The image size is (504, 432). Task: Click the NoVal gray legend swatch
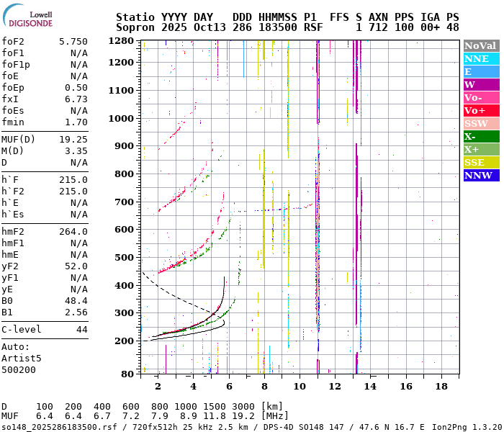(481, 46)
